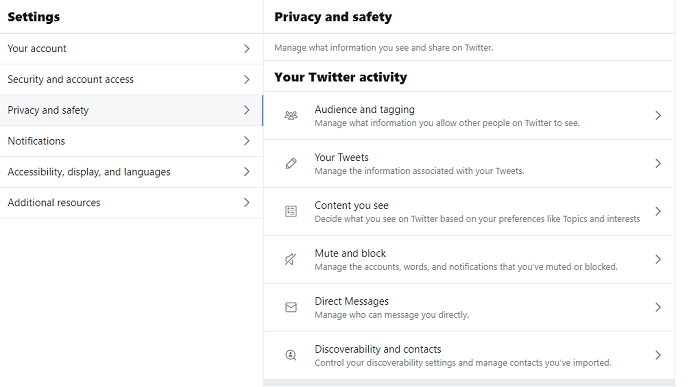The image size is (700, 387).
Task: Click description 'Manage the information associated with your Tweets.'
Action: pyautogui.click(x=419, y=171)
